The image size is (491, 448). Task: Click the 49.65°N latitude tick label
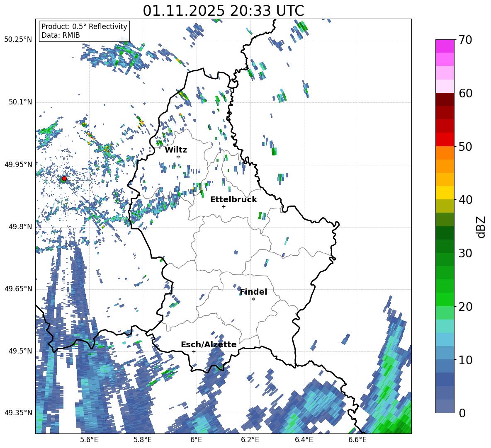18,289
